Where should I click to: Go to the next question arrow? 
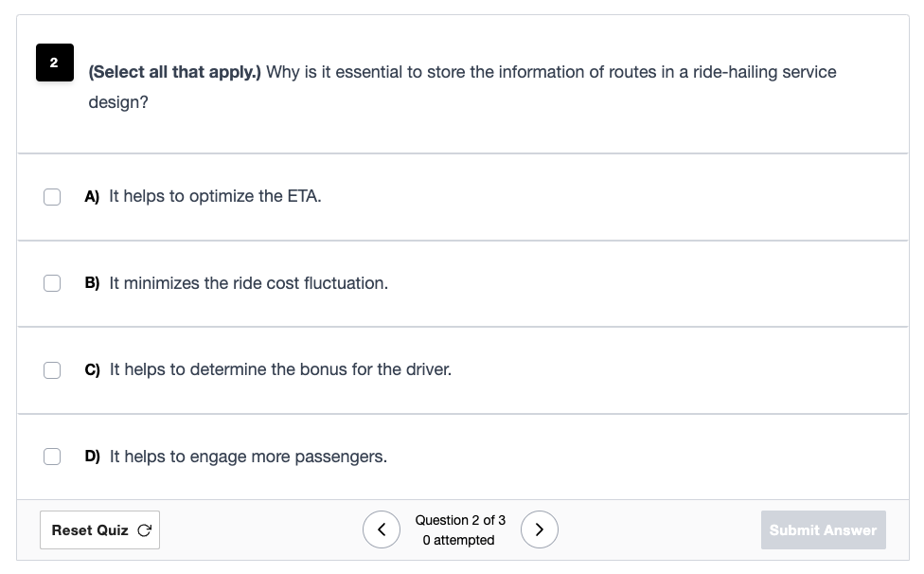coord(540,529)
